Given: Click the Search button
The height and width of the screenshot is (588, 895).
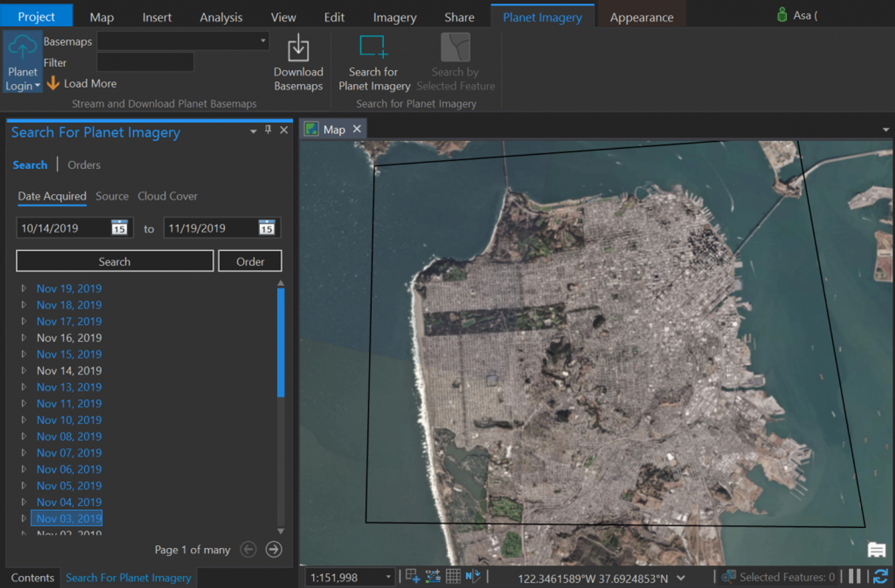Looking at the screenshot, I should click(x=114, y=261).
